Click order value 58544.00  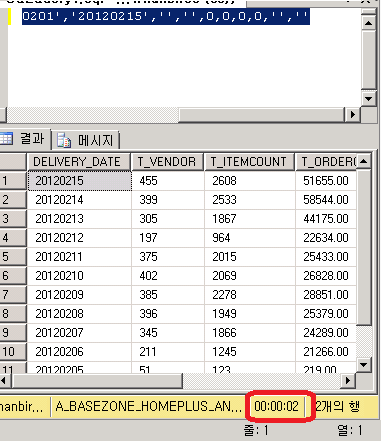pos(326,200)
